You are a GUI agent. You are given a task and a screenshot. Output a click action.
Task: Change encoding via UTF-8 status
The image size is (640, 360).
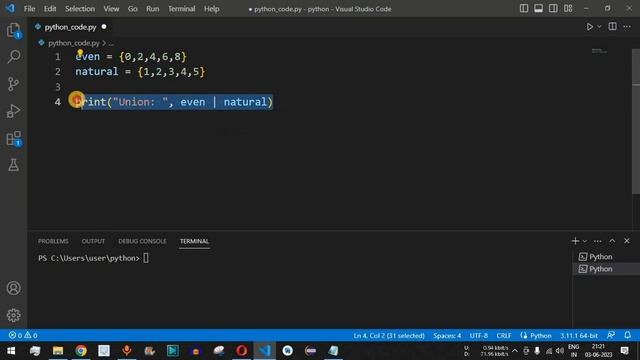point(479,336)
